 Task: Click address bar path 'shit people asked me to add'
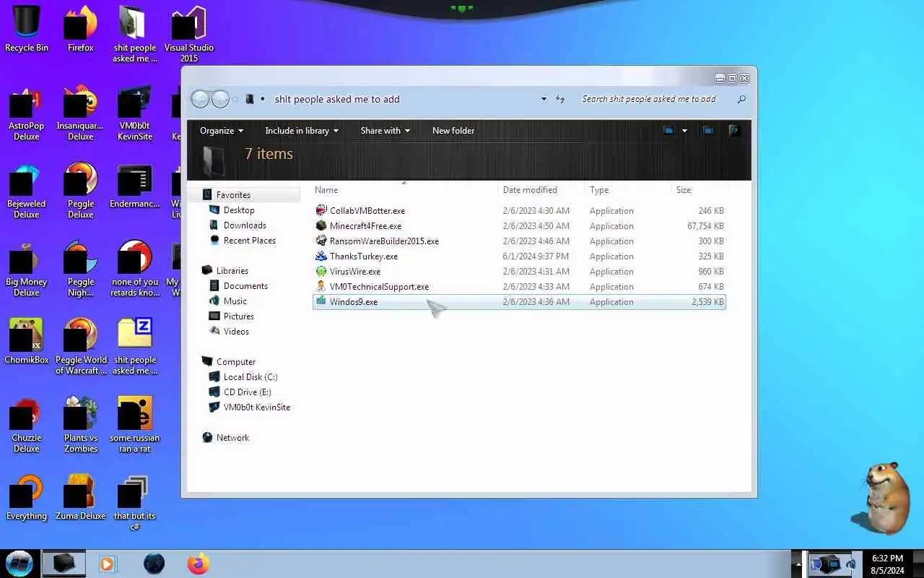(x=337, y=99)
